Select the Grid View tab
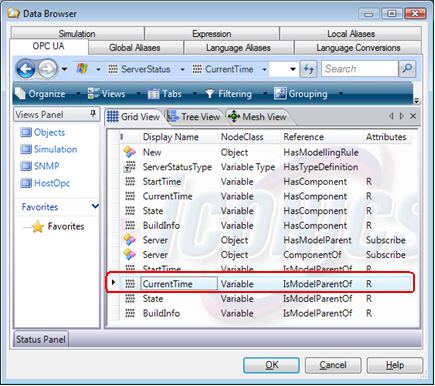 pyautogui.click(x=133, y=117)
